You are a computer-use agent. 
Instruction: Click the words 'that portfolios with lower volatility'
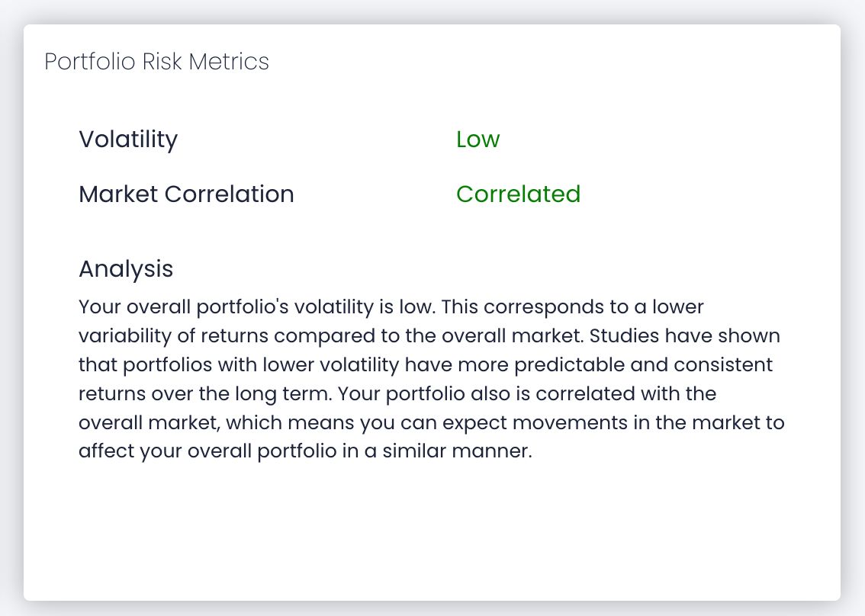click(x=239, y=365)
